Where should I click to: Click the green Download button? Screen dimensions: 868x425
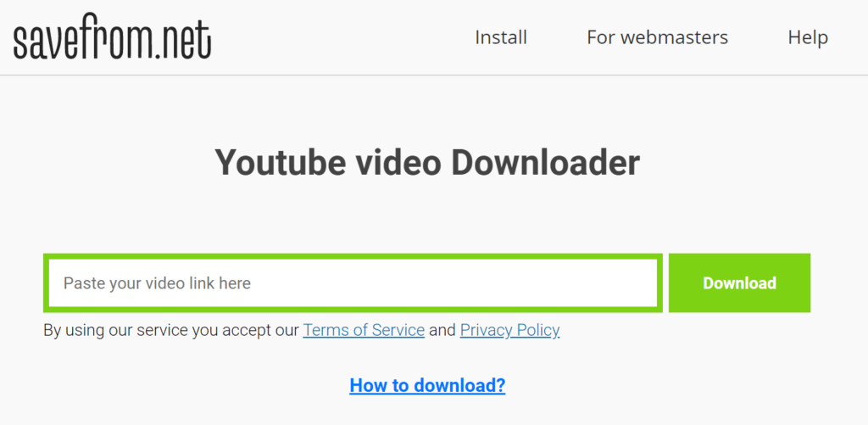pos(739,283)
